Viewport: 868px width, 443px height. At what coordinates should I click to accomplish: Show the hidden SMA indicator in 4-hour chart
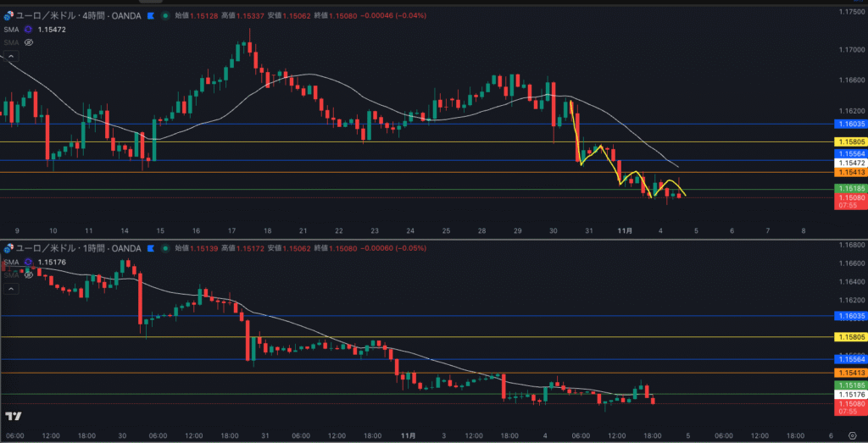point(29,42)
